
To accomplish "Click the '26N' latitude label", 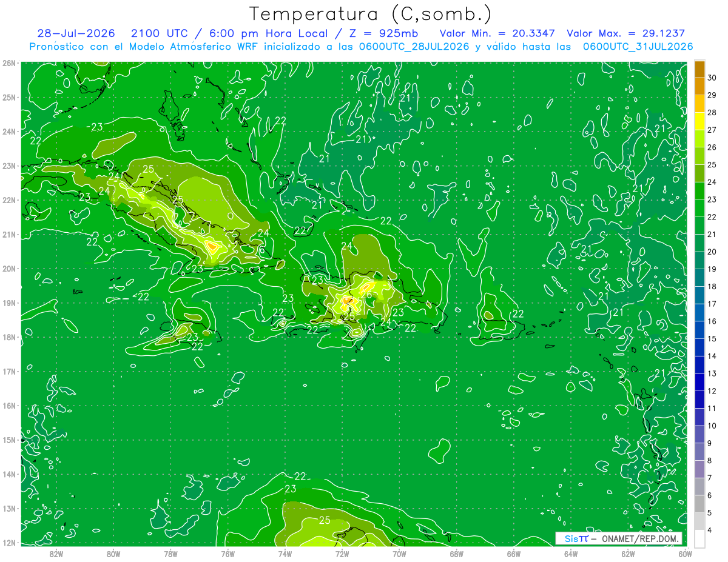I will (x=9, y=63).
